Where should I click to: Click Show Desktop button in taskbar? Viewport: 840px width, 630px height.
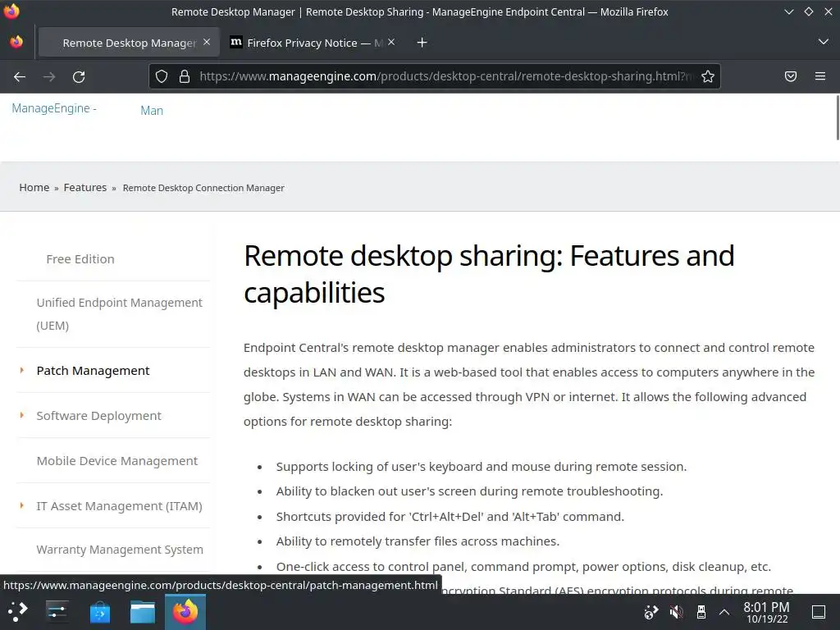pos(819,612)
